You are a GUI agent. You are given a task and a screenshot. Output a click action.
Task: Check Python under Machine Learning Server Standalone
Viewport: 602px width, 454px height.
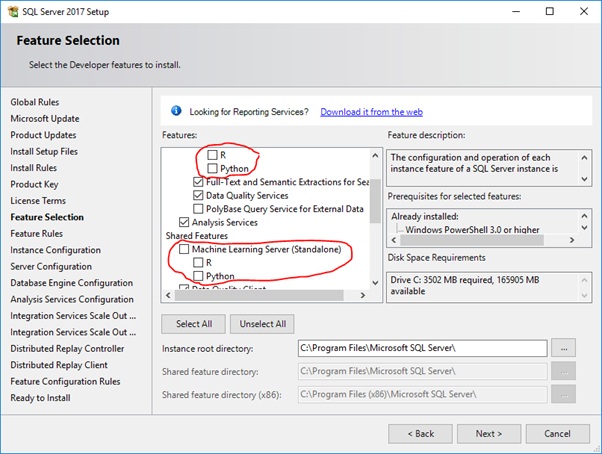pyautogui.click(x=198, y=276)
